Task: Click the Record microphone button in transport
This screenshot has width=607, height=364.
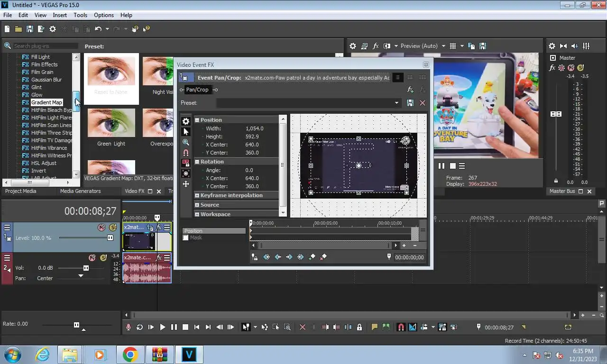Action: click(x=128, y=327)
